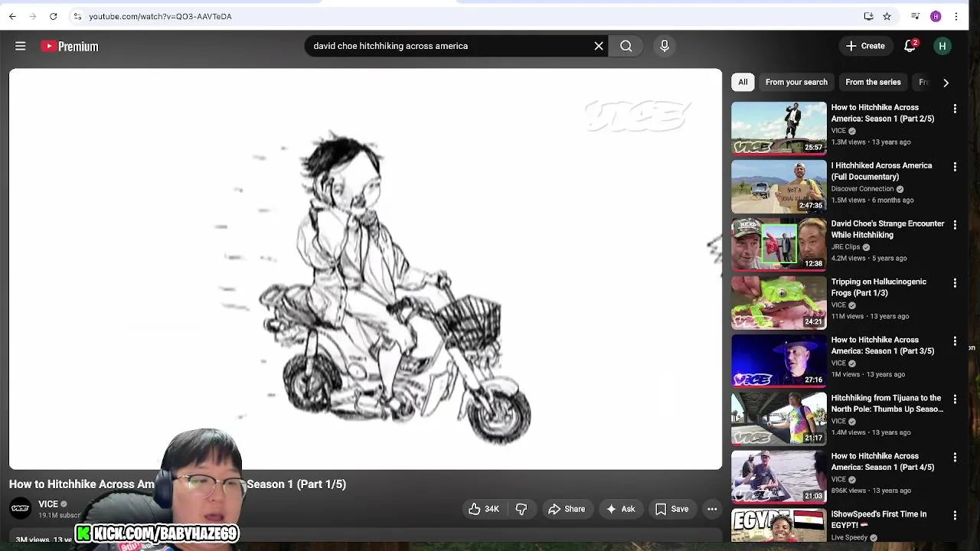Open the VICE channel name under video
980x551 pixels.
pos(48,504)
